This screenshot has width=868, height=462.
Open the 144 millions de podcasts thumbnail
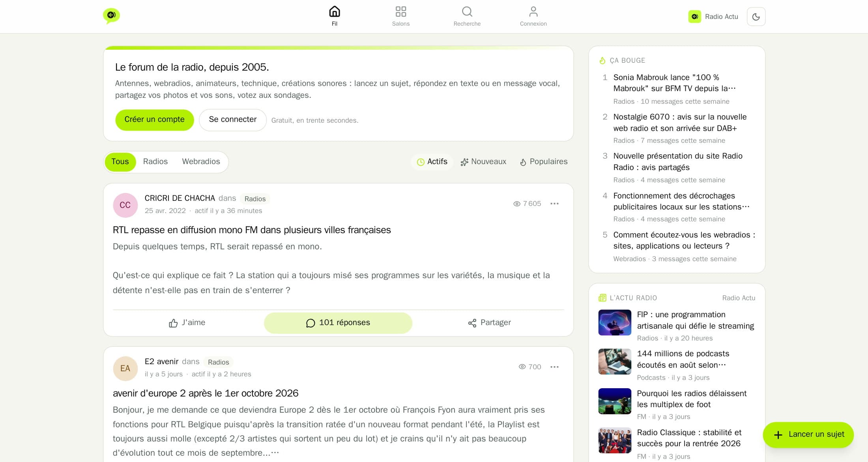(x=615, y=362)
